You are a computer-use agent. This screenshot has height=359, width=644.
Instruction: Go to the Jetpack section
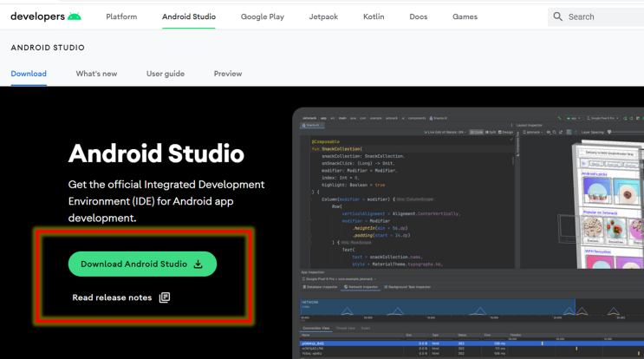(x=323, y=16)
